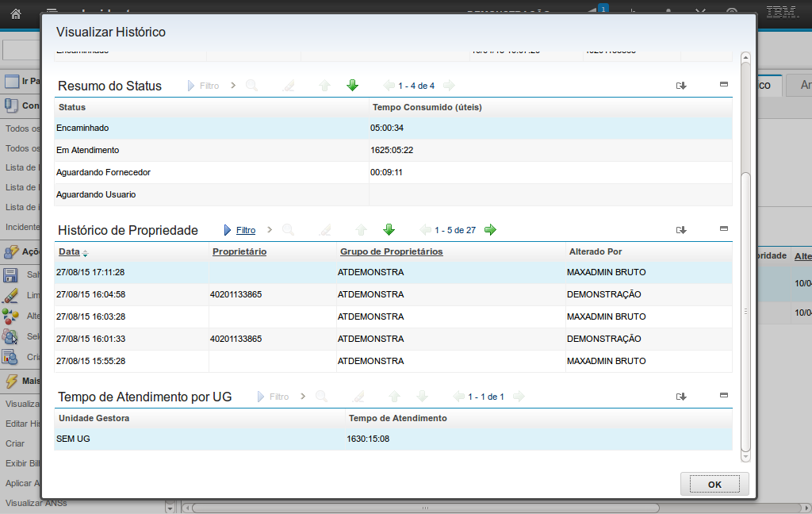Click the search icon in Histórico de Propriedade toolbar
Viewport: 812px width, 514px height.
click(x=288, y=230)
